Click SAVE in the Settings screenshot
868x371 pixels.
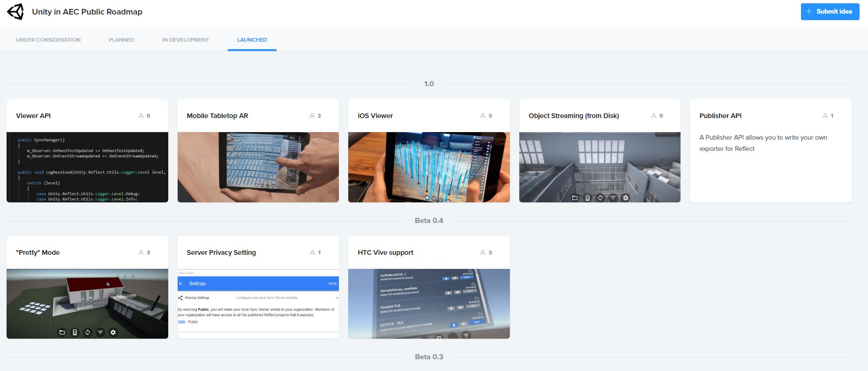332,284
